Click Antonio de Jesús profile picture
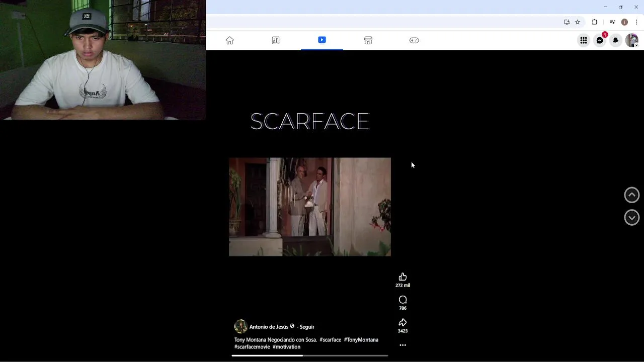Image resolution: width=644 pixels, height=362 pixels. tap(241, 326)
